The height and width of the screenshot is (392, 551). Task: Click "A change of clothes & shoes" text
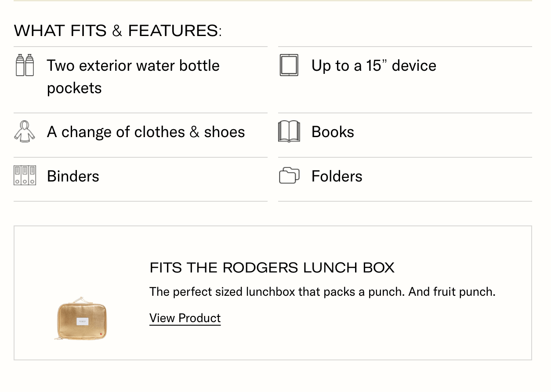(x=146, y=132)
